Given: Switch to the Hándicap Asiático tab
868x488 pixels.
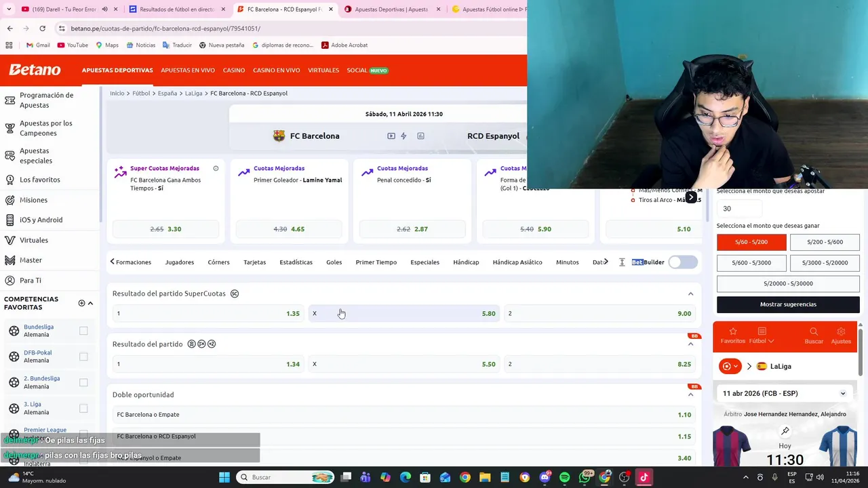Looking at the screenshot, I should pyautogui.click(x=517, y=262).
